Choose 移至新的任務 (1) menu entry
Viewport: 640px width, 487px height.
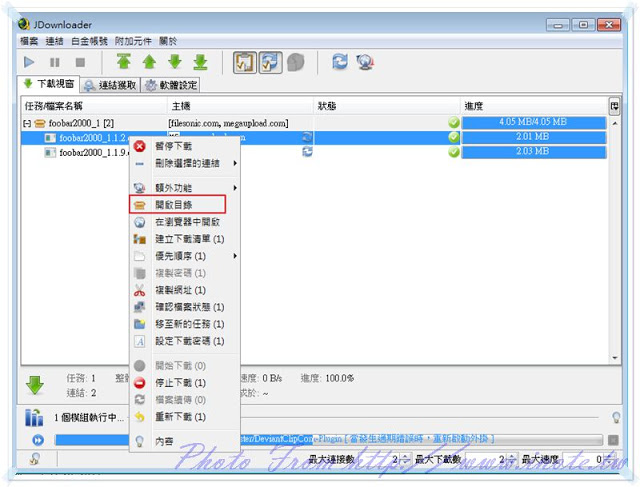pyautogui.click(x=184, y=324)
